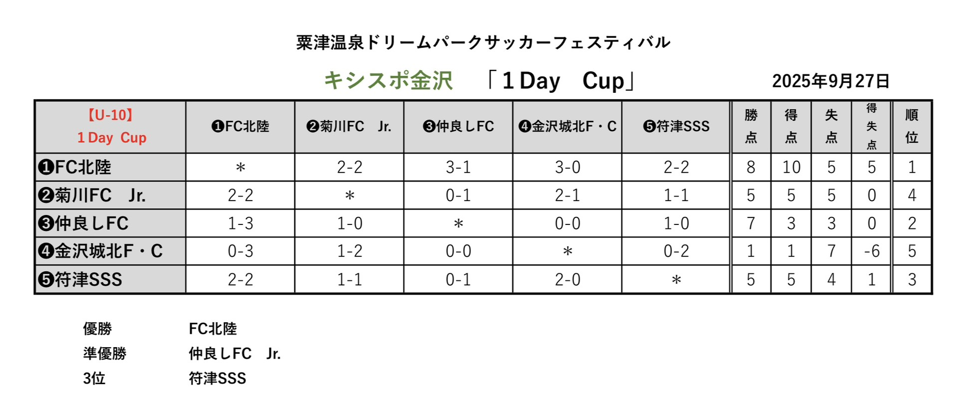Click FC北陸's 得点 value of 10
Viewport: 980px width, 416px height.
[791, 167]
